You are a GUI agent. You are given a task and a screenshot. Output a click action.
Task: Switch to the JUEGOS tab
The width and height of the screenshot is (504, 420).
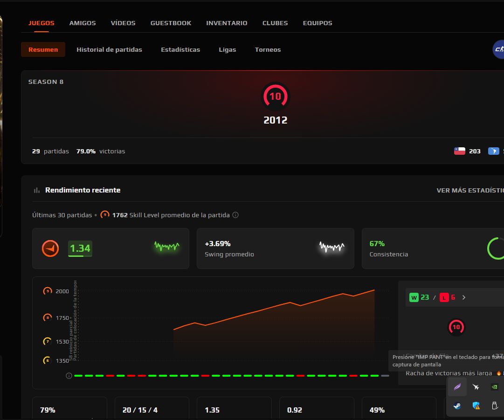(x=41, y=23)
